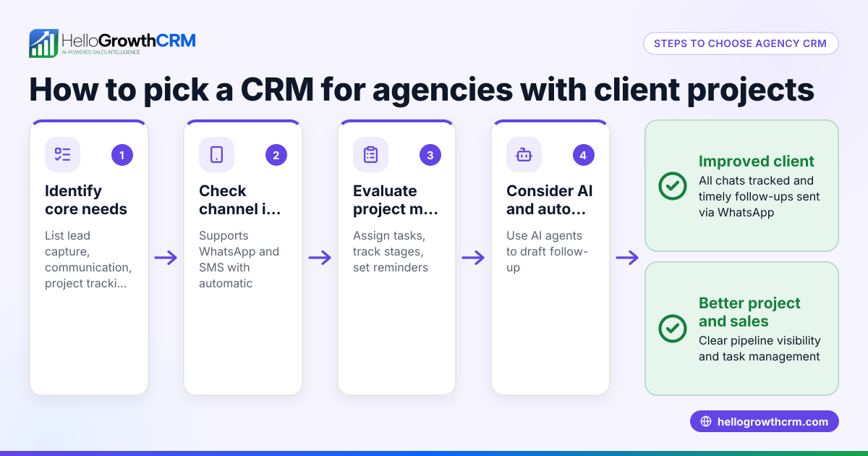868x456 pixels.
Task: Click the text "Clear pipeline visibility and task management"
Action: click(x=759, y=348)
